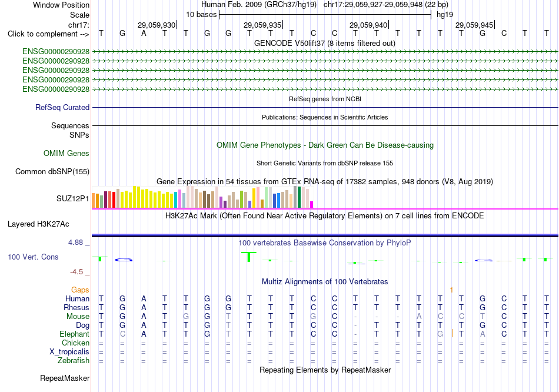
Task: Open 'Repeating Elements by RepeatMasker' title
Action: 325,370
